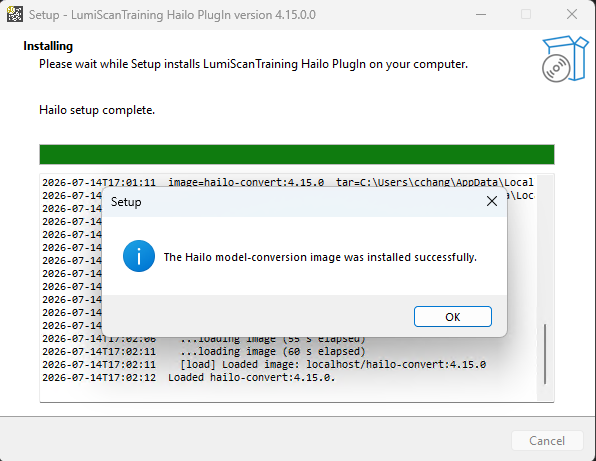596x461 pixels.
Task: Click the 'Setup' dialog title text
Action: (126, 202)
